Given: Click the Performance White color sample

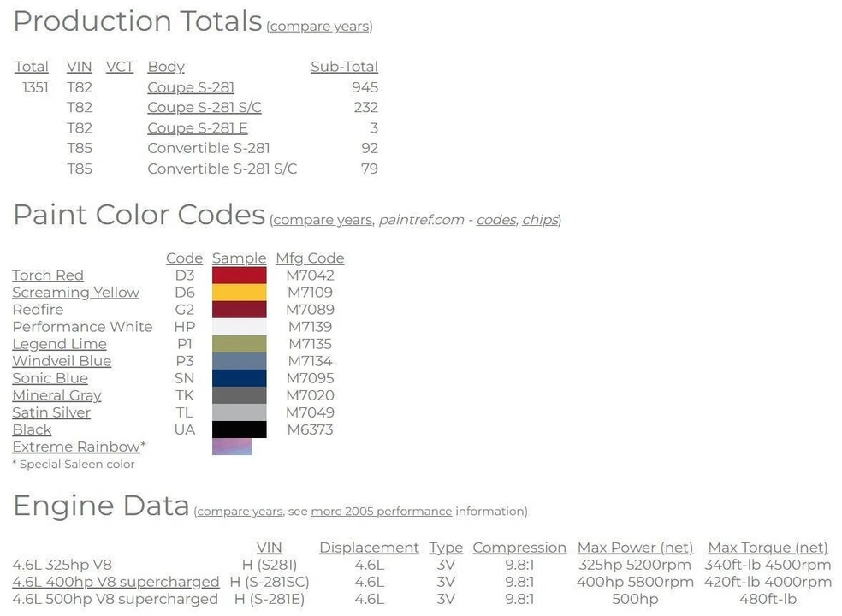Looking at the screenshot, I should (239, 327).
